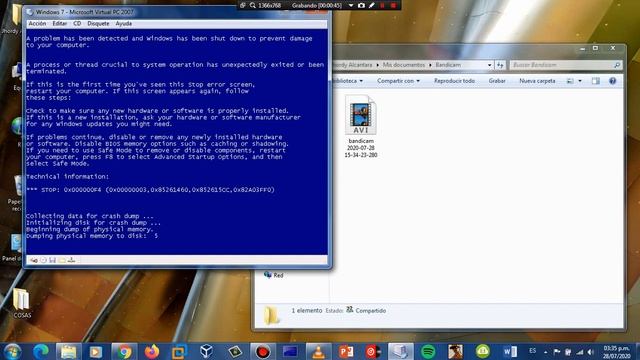
Task: Stop the Bandicam recording
Action: click(393, 5)
